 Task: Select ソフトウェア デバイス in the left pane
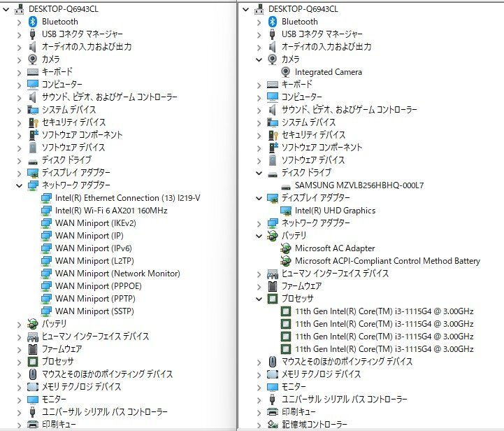pos(73,148)
